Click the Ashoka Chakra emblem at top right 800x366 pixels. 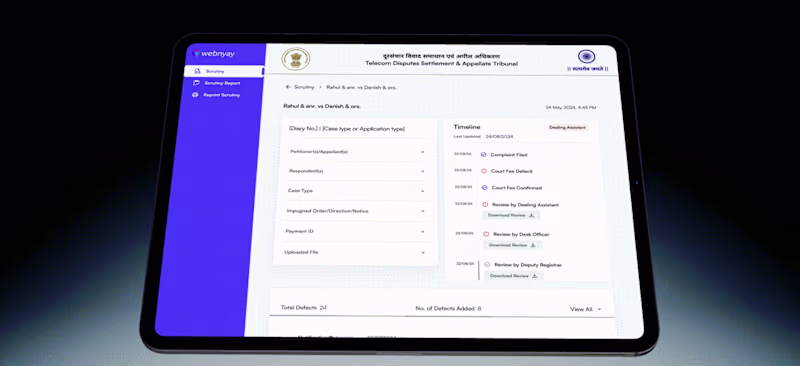click(x=587, y=56)
